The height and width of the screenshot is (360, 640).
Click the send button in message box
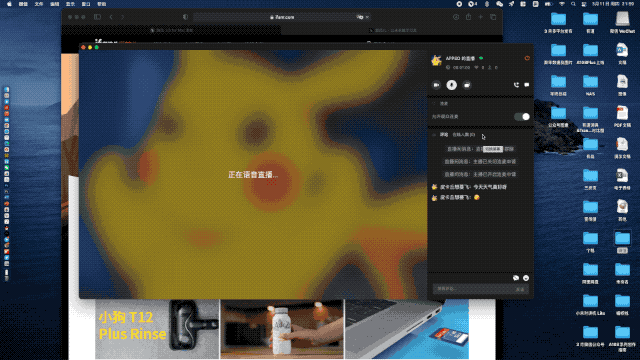(520, 289)
